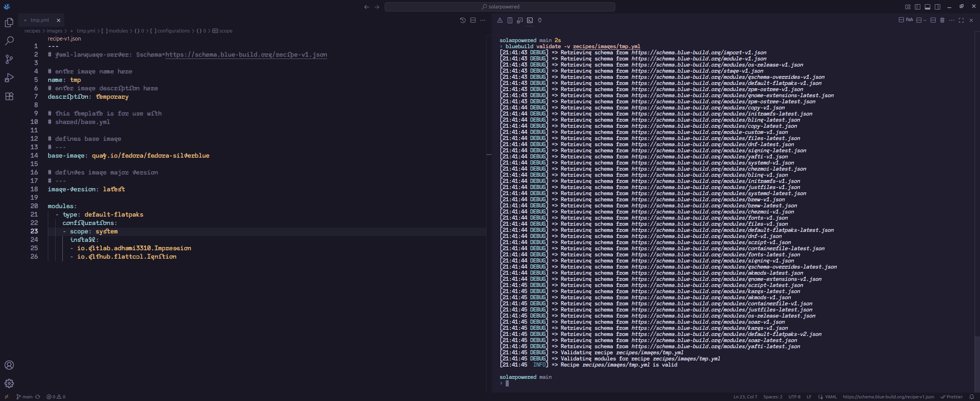
Task: Open the recipe-v1.json schema code lens
Action: tap(64, 39)
